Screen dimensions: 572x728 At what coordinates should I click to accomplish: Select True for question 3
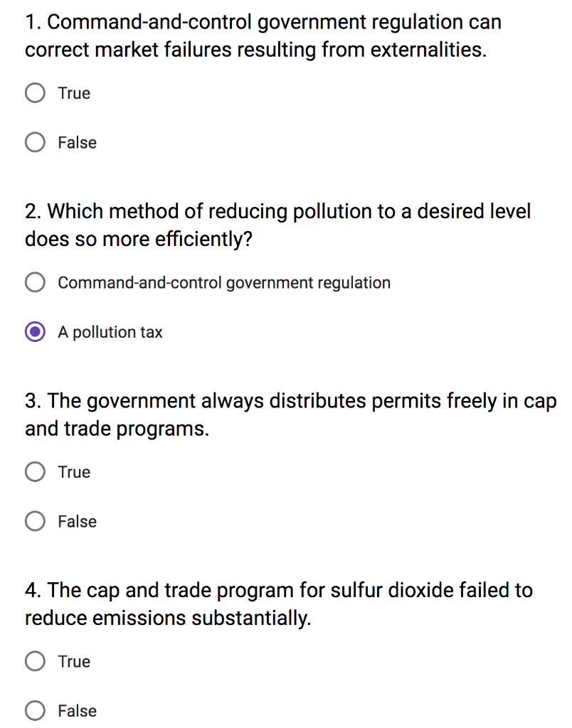click(x=34, y=471)
